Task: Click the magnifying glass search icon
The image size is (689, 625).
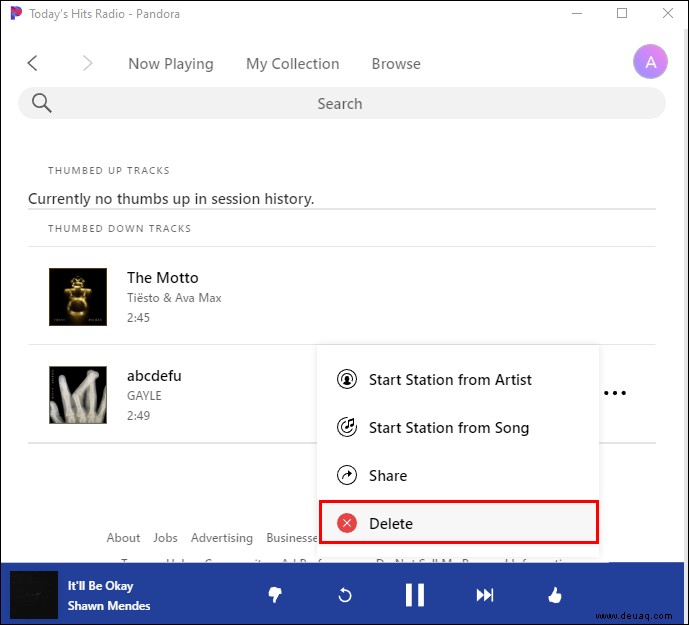Action: [41, 103]
